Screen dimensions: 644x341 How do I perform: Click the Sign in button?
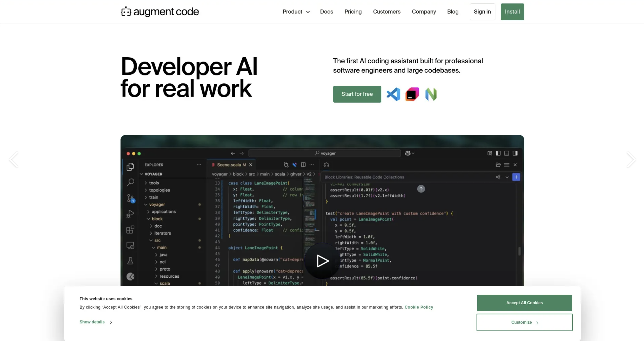482,12
